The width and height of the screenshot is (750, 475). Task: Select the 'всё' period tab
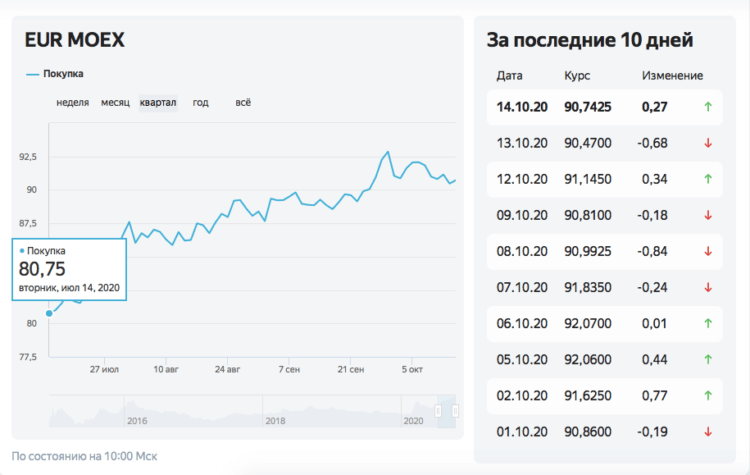(243, 103)
